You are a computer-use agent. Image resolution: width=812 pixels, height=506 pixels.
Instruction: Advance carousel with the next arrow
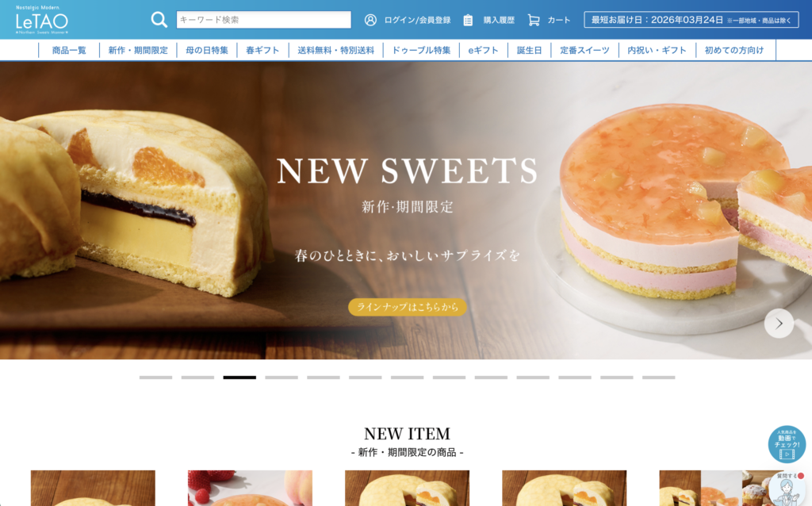[x=779, y=323]
